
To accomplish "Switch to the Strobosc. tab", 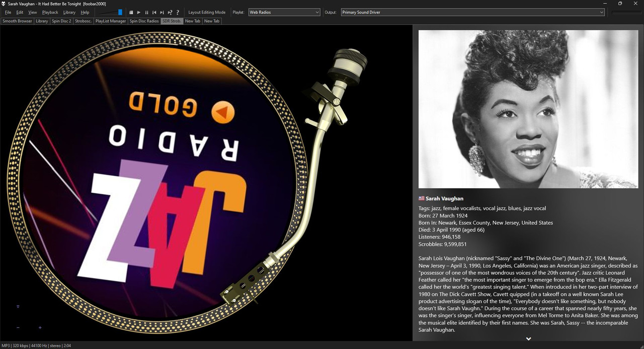I will (x=84, y=21).
